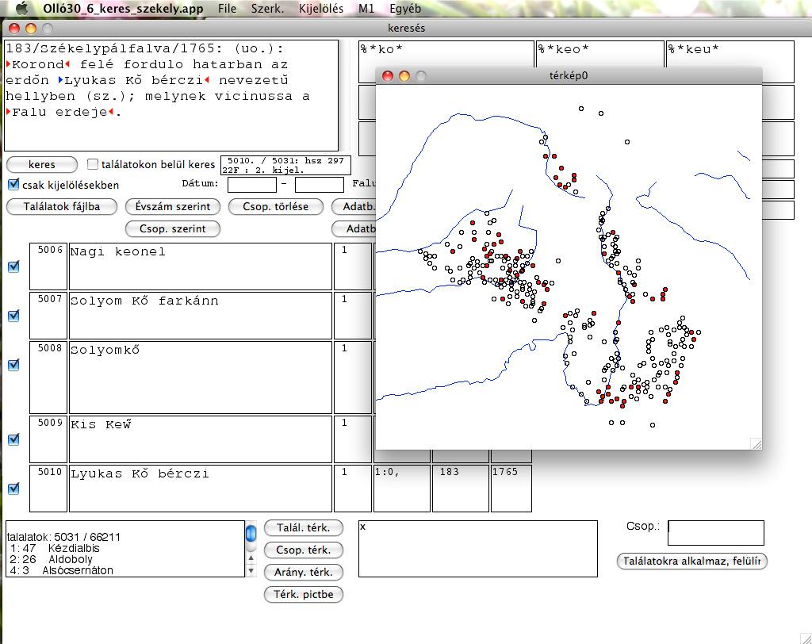Uncheck the checkbox for row 5007
This screenshot has height=644, width=812.
14,316
